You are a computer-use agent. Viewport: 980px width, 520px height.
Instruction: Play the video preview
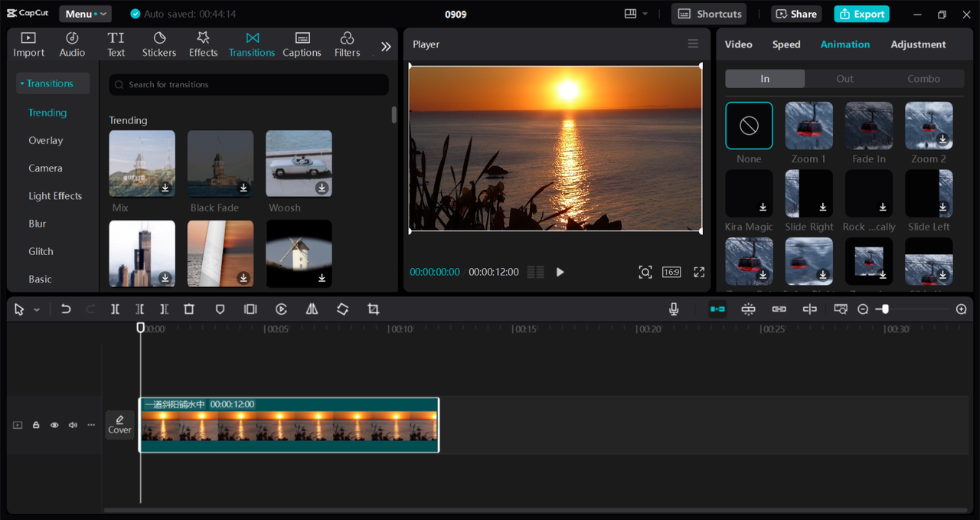[560, 272]
